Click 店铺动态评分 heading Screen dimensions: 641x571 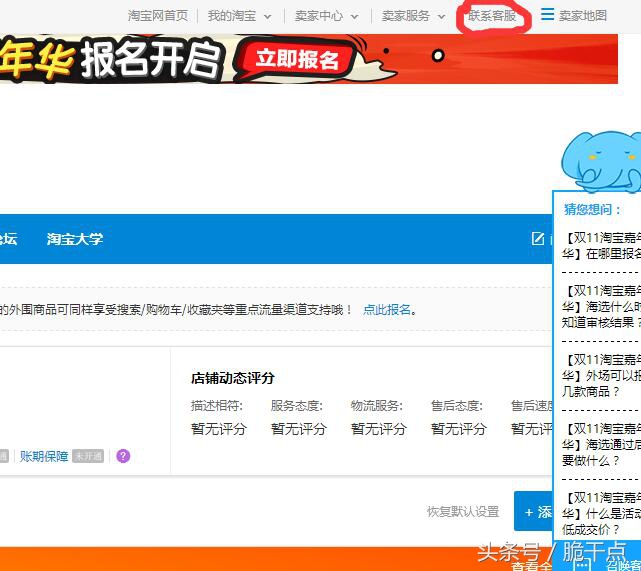point(233,378)
